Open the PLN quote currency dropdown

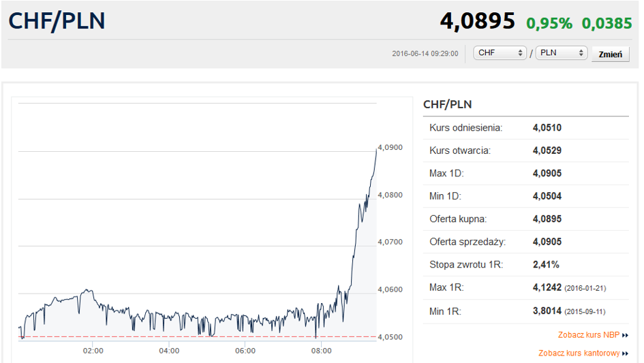click(x=562, y=53)
